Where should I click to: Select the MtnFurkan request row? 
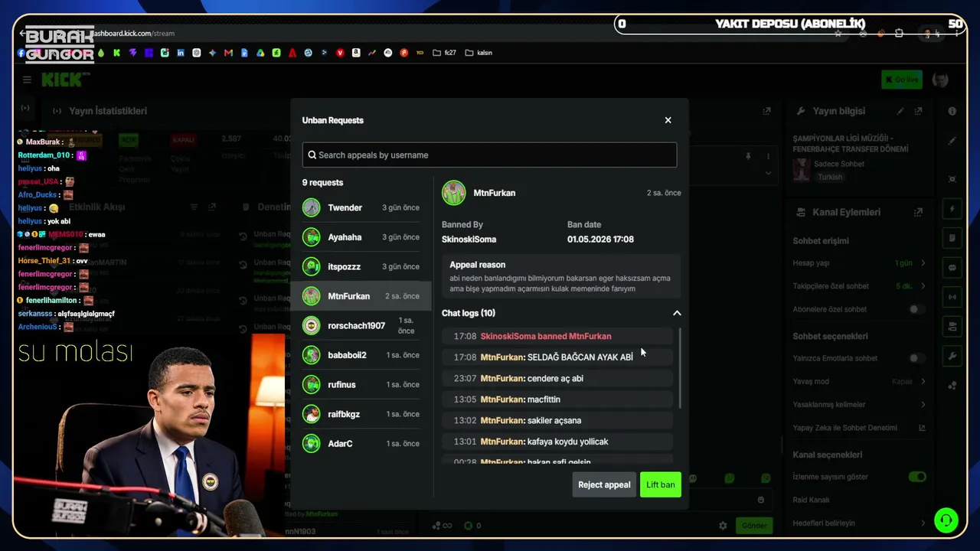point(361,296)
